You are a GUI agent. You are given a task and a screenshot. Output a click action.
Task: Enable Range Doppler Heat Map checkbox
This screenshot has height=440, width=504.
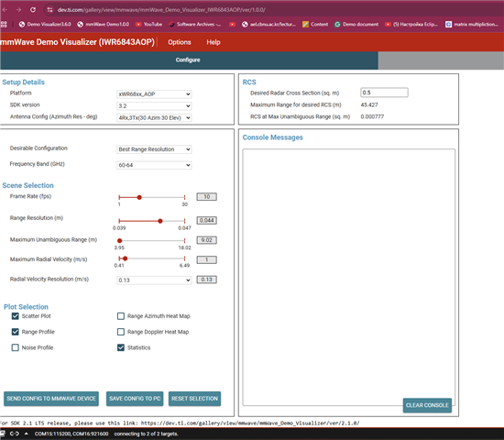pos(121,332)
